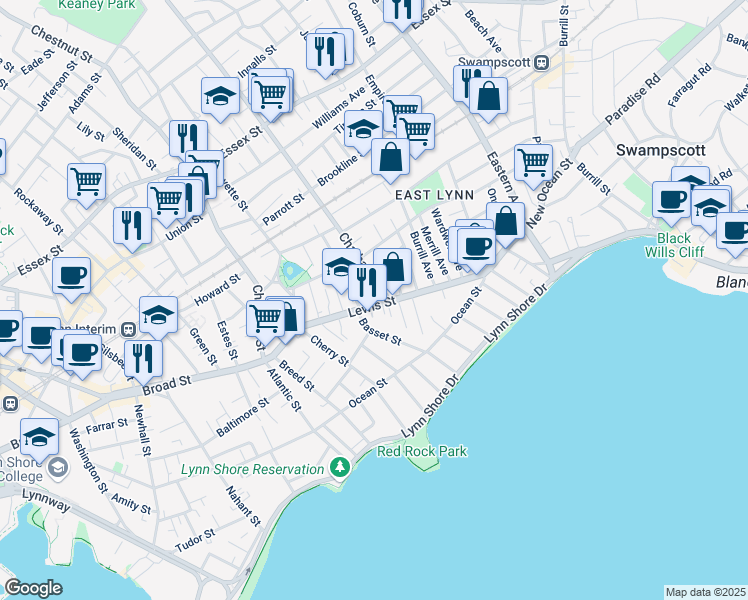The height and width of the screenshot is (600, 748).
Task: Click the Beach Ave street label
Action: pos(483,31)
